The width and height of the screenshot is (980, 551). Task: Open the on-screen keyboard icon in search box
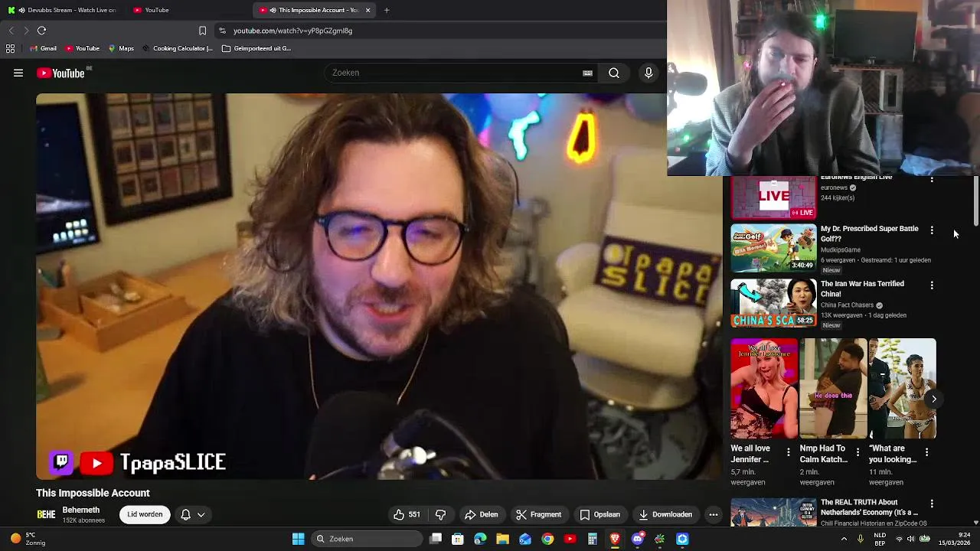[587, 73]
